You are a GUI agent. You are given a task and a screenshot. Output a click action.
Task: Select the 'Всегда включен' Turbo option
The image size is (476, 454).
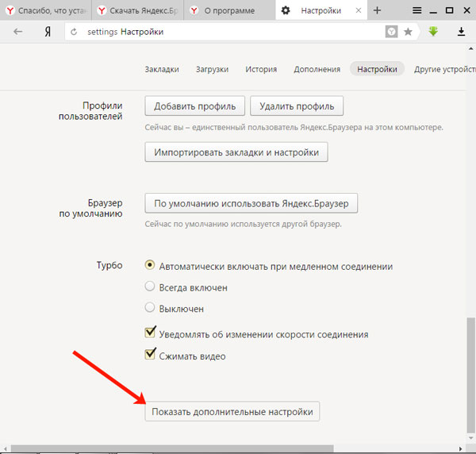click(x=149, y=287)
